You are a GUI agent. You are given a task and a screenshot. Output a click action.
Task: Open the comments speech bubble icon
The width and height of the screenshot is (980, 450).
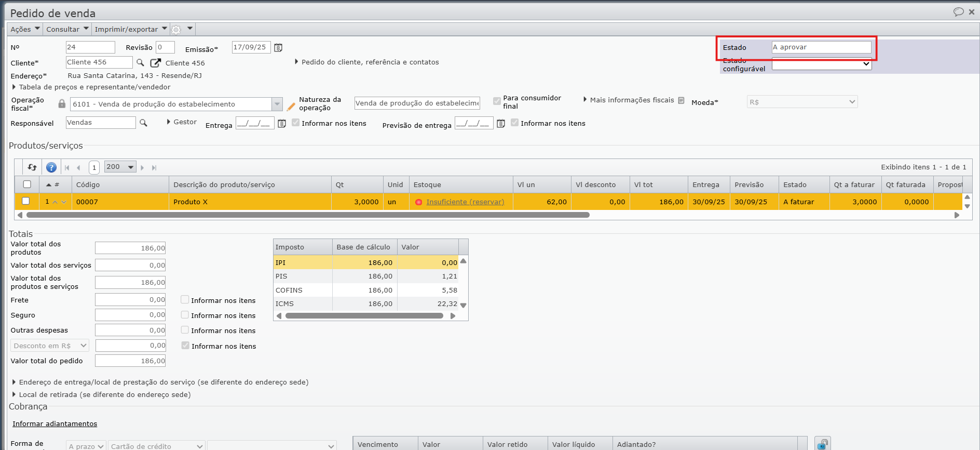[x=958, y=12]
